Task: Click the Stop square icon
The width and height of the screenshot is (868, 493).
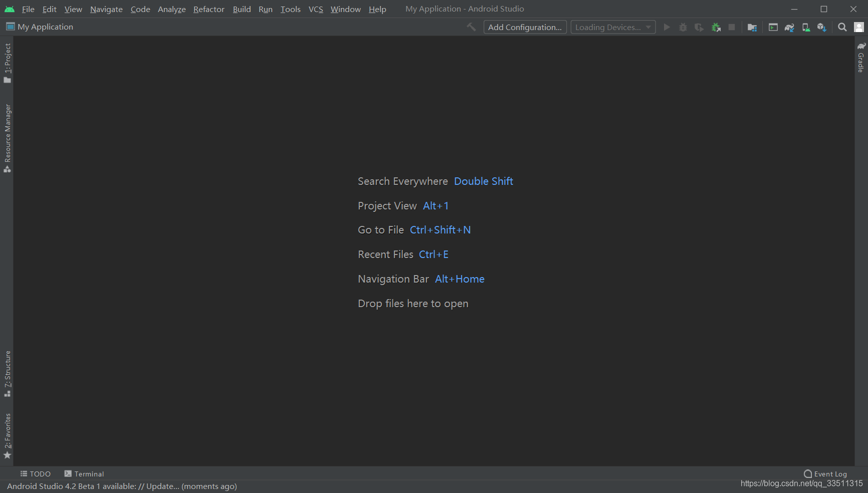Action: tap(732, 27)
